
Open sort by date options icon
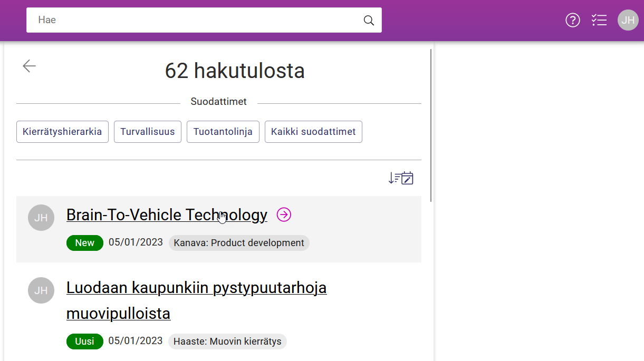[401, 178]
